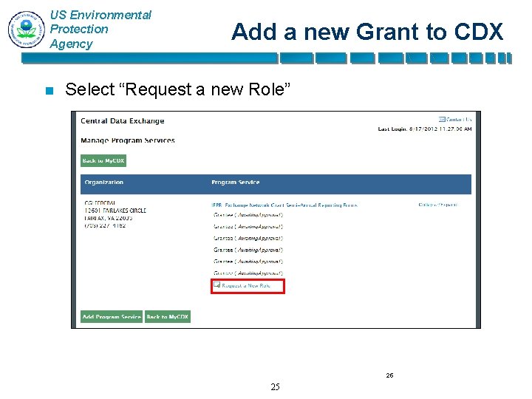This screenshot has width=532, height=399.
Task: Click the Request a New Role icon
Action: click(216, 285)
